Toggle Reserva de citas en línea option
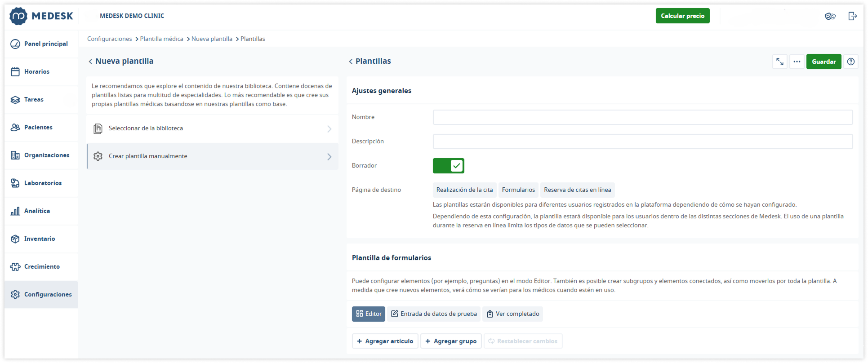Screen dimensions: 868x363 point(578,190)
